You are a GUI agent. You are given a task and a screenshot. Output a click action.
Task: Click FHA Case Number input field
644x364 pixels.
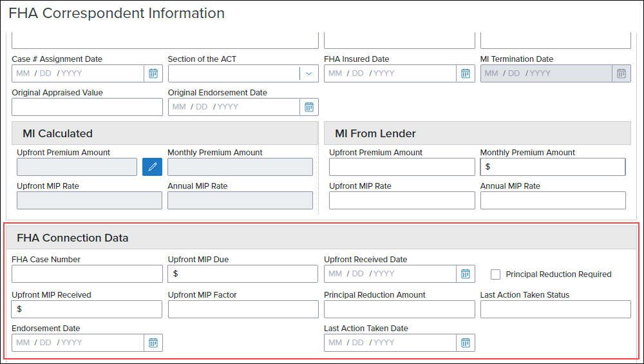coord(87,274)
